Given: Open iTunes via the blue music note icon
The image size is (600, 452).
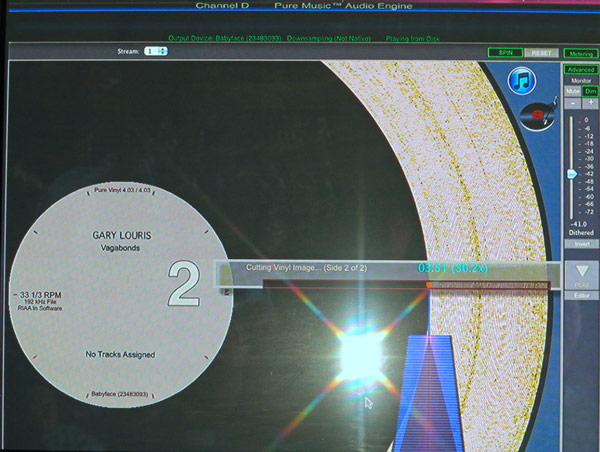Looking at the screenshot, I should pyautogui.click(x=522, y=81).
